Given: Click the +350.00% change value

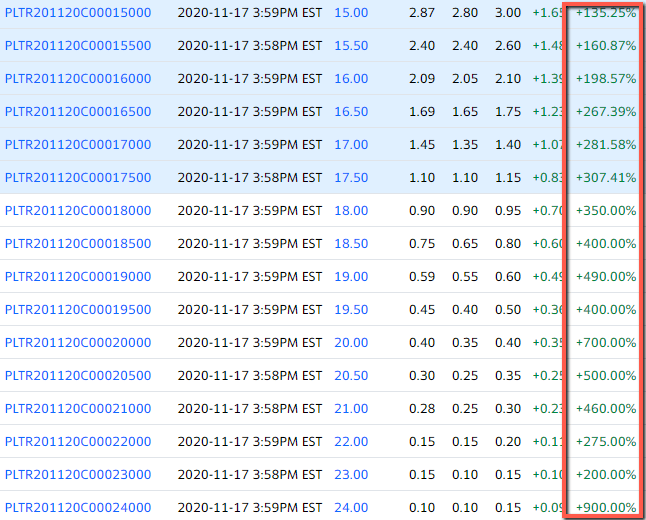Looking at the screenshot, I should pos(606,211).
